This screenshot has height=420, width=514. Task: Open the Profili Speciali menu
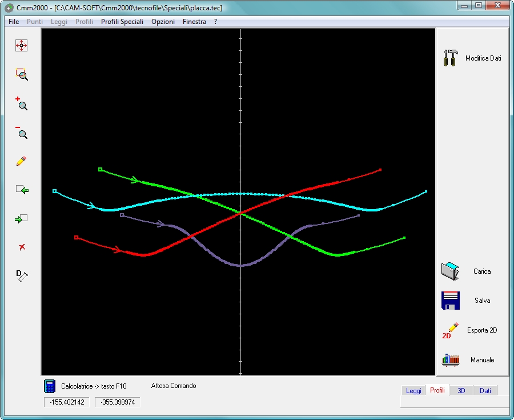coord(122,22)
